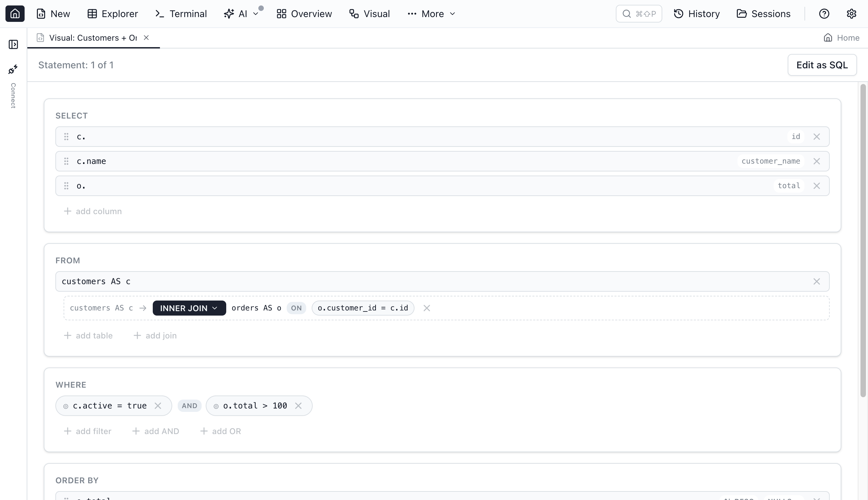
Task: Edit the c.active = true filter
Action: 110,405
